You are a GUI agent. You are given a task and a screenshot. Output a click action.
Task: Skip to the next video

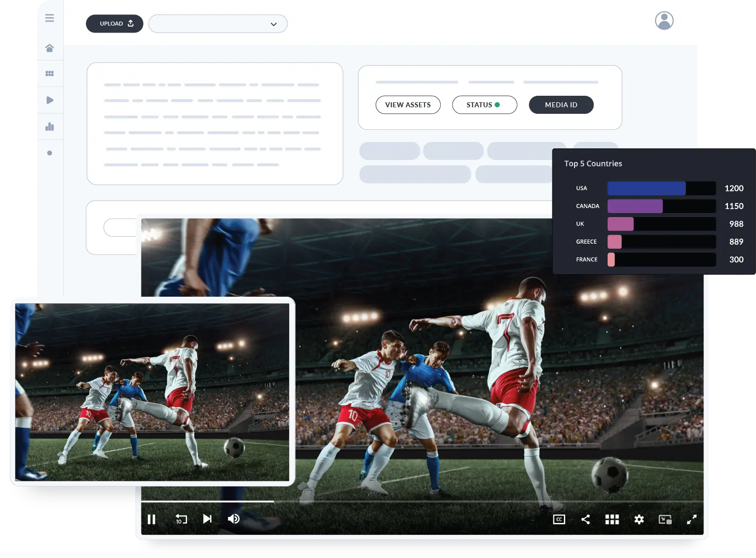pos(207,519)
